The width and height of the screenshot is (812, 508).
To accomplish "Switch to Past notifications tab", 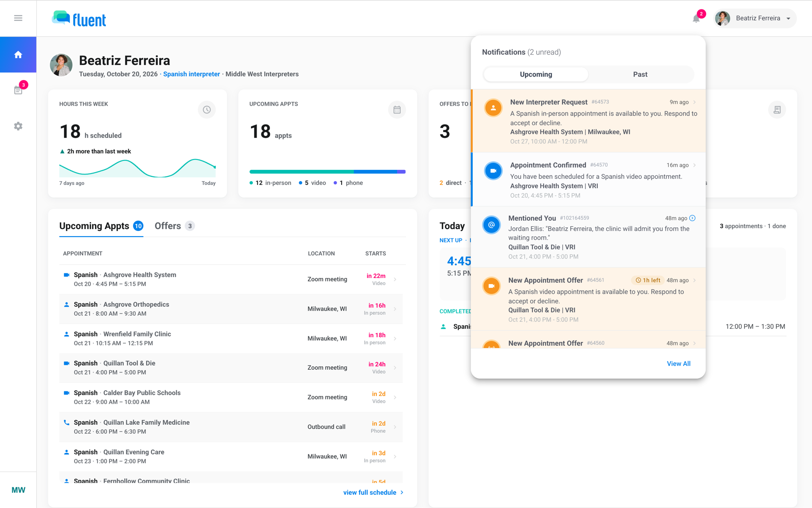I will point(640,74).
